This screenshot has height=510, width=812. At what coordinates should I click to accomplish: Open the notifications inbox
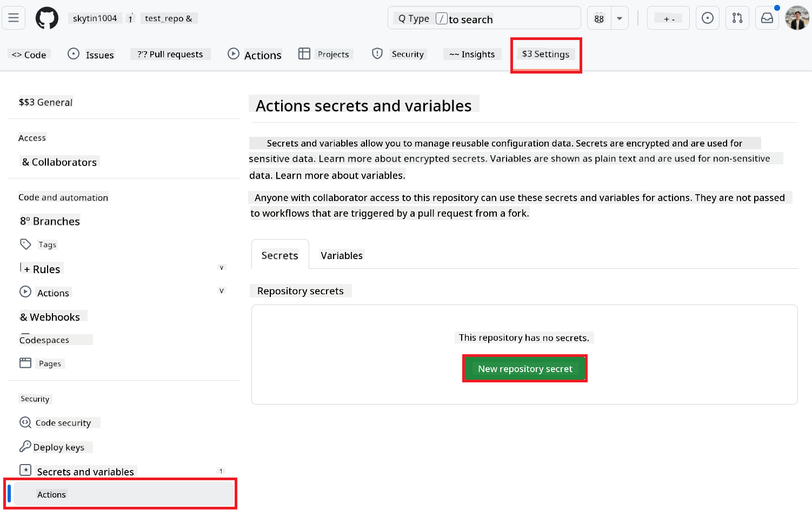[767, 17]
